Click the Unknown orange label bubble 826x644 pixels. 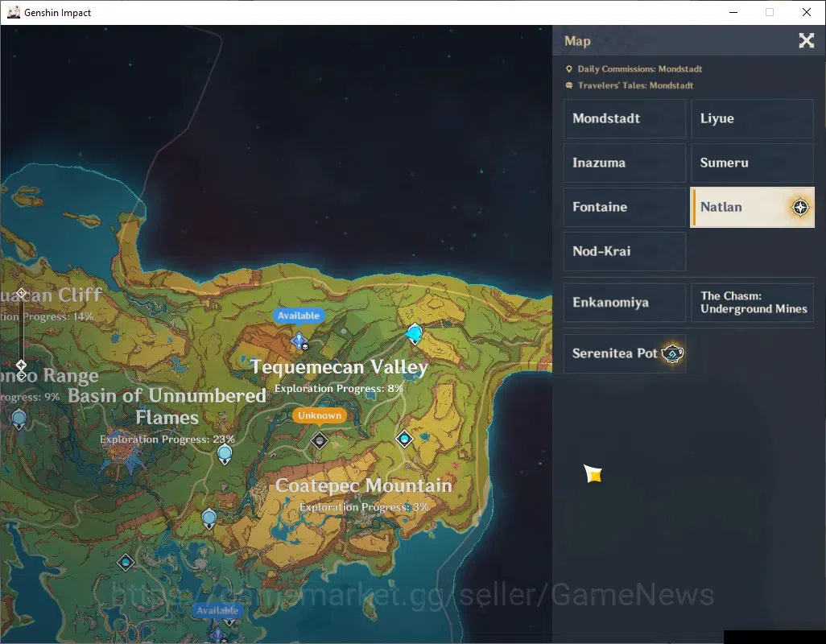coord(320,415)
